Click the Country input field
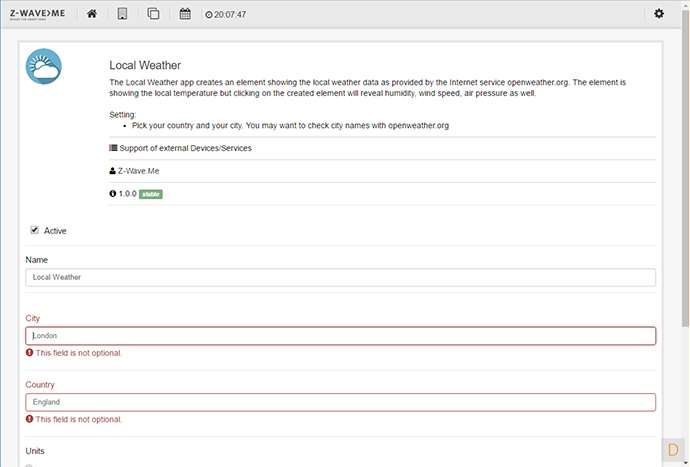This screenshot has height=467, width=690. [340, 402]
